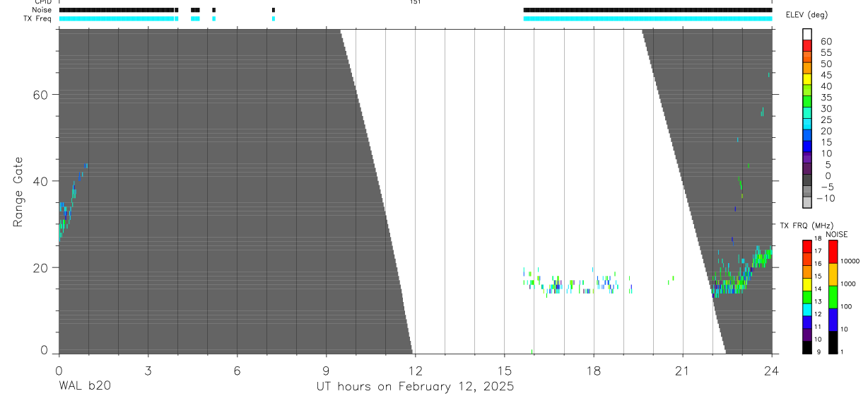Select the red top swatch in the TX FRQ legend

click(807, 246)
